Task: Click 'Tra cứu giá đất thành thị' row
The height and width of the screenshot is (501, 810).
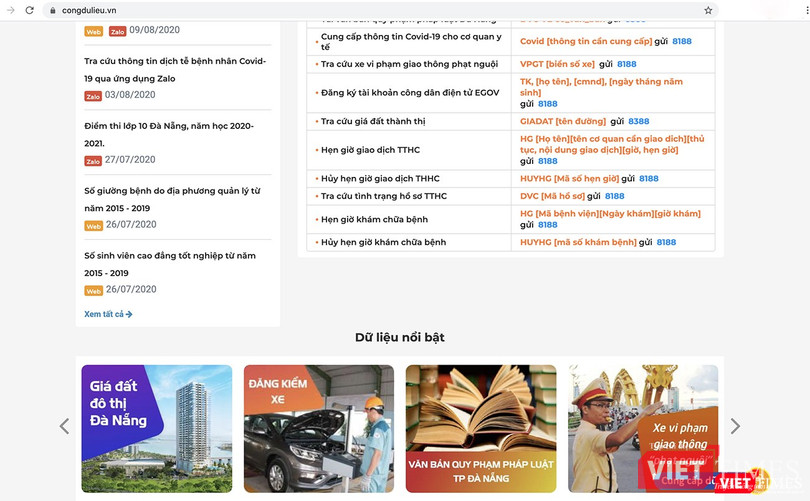Action: click(x=373, y=121)
